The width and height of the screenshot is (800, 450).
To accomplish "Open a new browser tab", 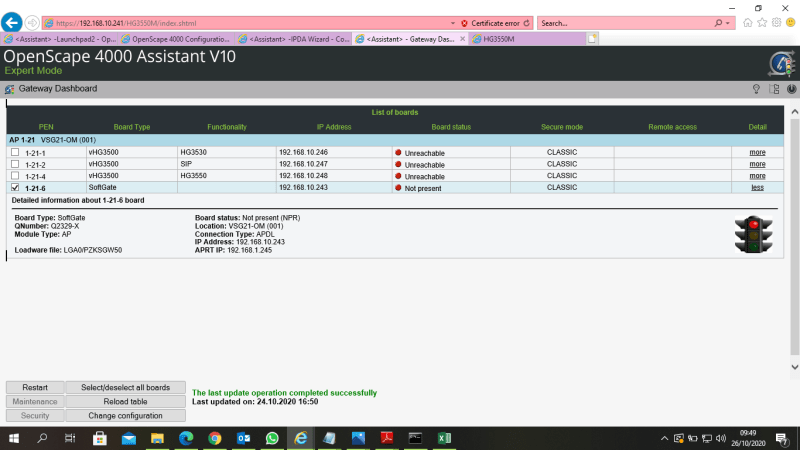I will point(592,39).
